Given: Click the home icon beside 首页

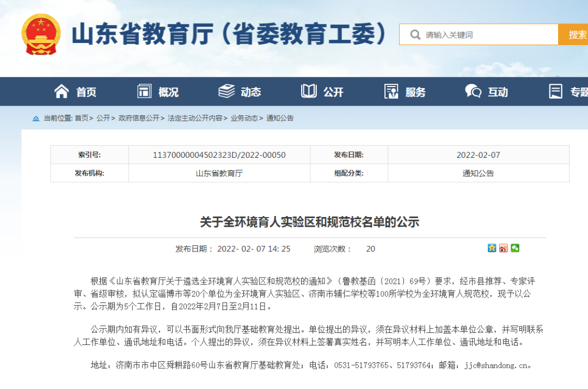Looking at the screenshot, I should click(x=62, y=91).
